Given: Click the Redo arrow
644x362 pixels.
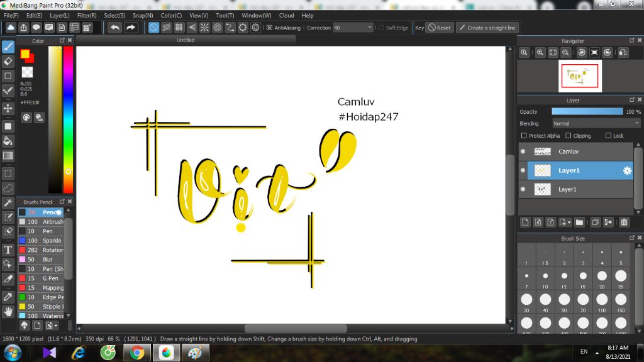Looking at the screenshot, I should [131, 28].
